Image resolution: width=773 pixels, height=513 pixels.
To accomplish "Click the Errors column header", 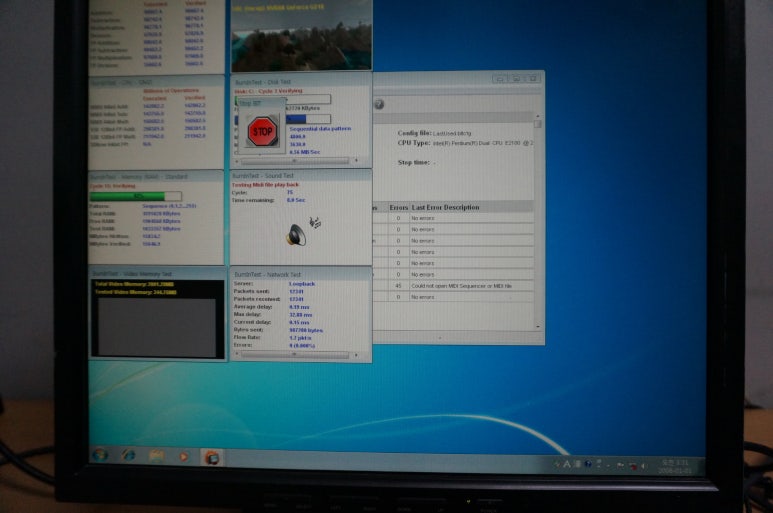I will (398, 207).
